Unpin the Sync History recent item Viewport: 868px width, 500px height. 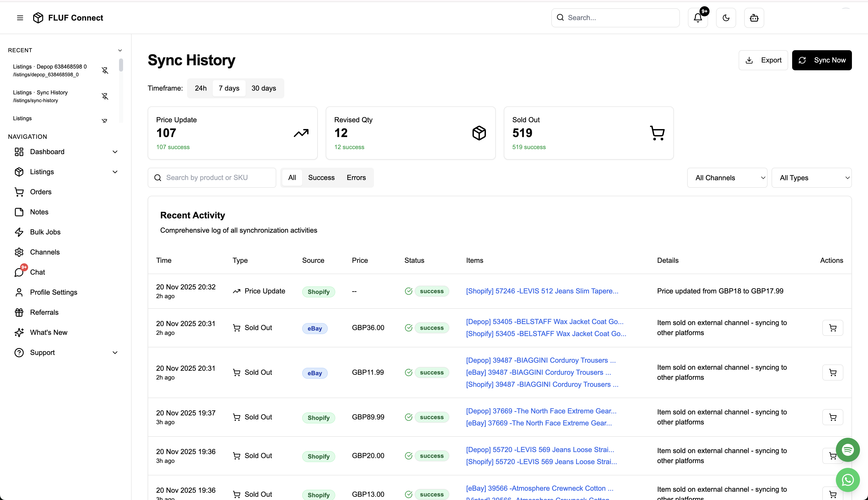105,96
